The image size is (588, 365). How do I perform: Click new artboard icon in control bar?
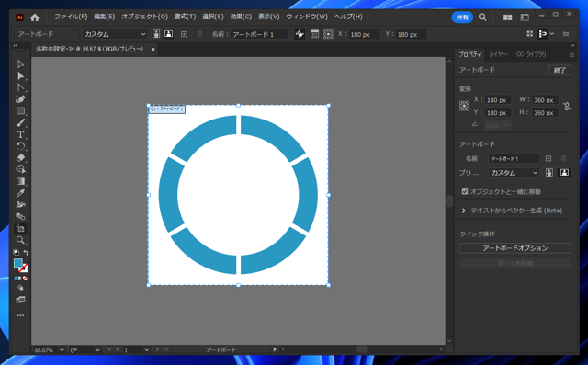184,34
